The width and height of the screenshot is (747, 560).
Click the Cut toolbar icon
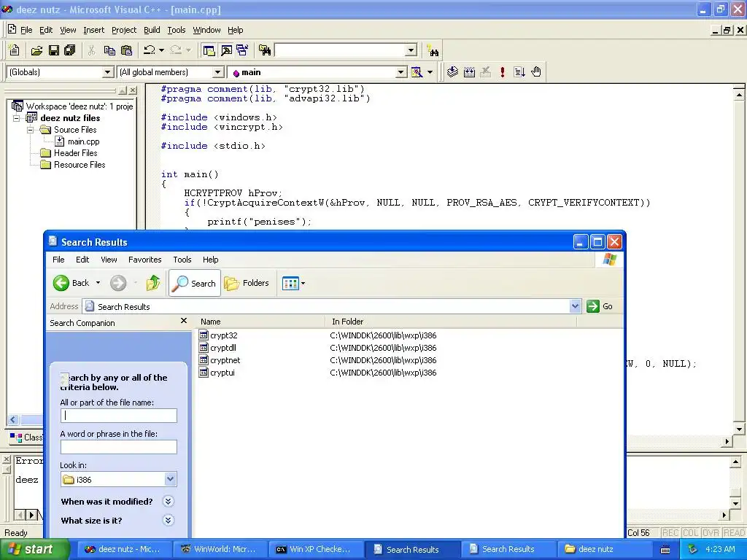[x=91, y=50]
